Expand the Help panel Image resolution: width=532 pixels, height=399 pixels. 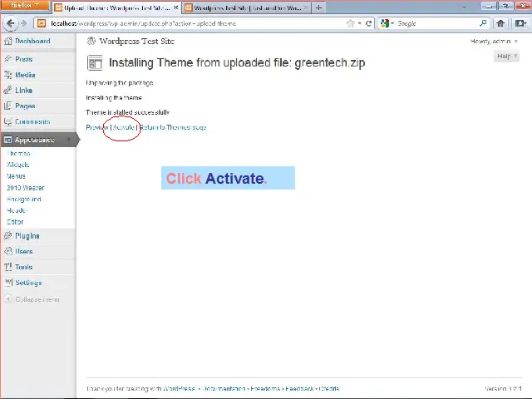coord(506,56)
